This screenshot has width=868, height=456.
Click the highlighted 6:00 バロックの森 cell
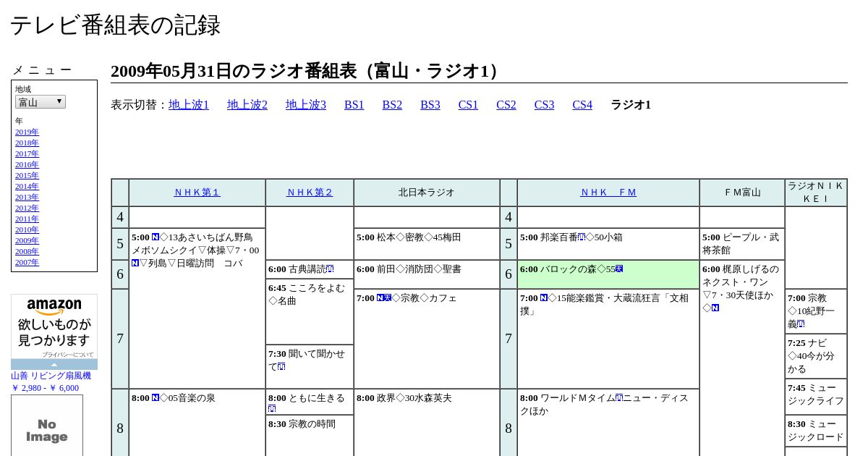(x=608, y=274)
